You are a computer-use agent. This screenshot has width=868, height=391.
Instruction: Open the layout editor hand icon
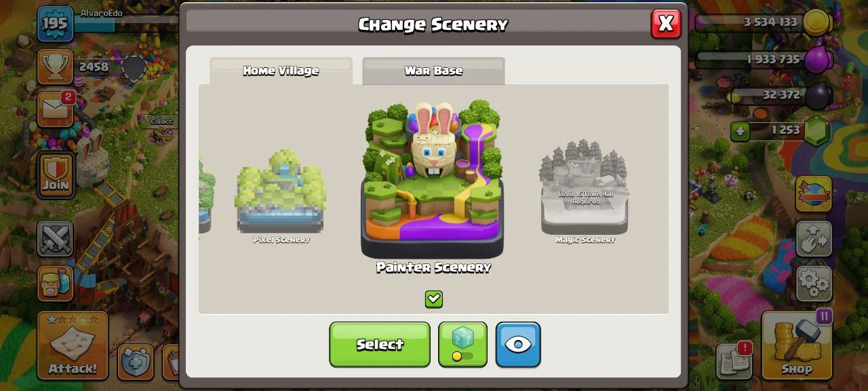coord(814,239)
